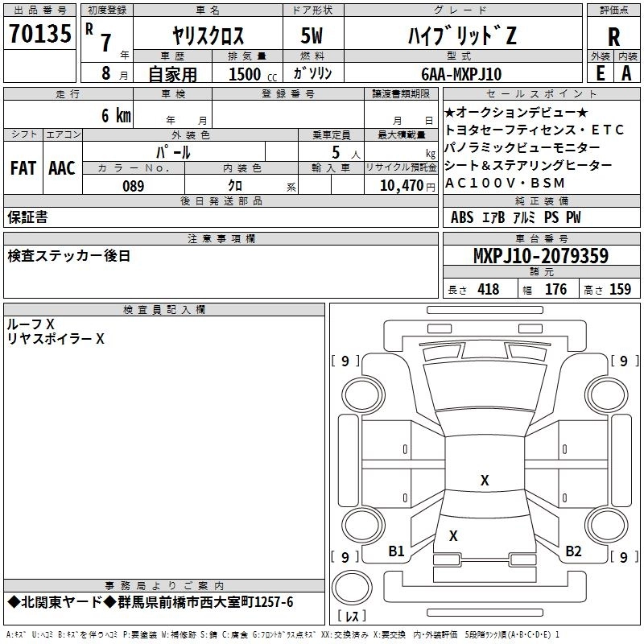Click color number 089

(x=134, y=186)
